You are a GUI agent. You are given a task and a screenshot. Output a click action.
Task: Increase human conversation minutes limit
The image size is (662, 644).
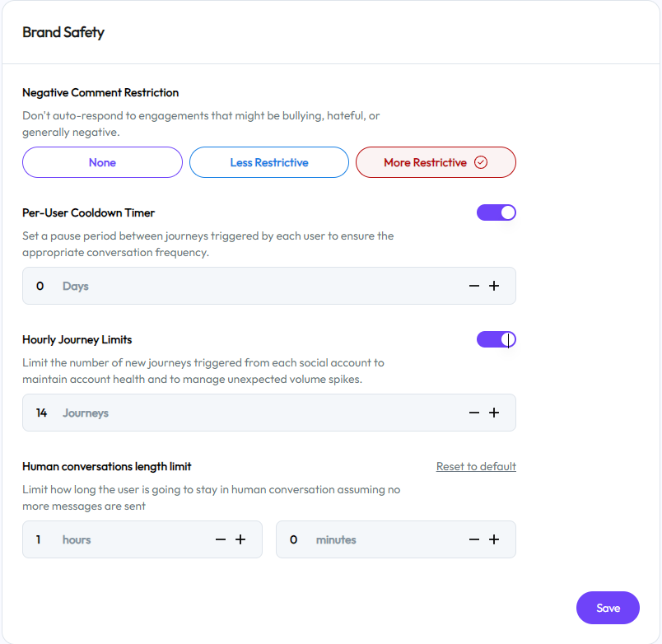pyautogui.click(x=494, y=540)
